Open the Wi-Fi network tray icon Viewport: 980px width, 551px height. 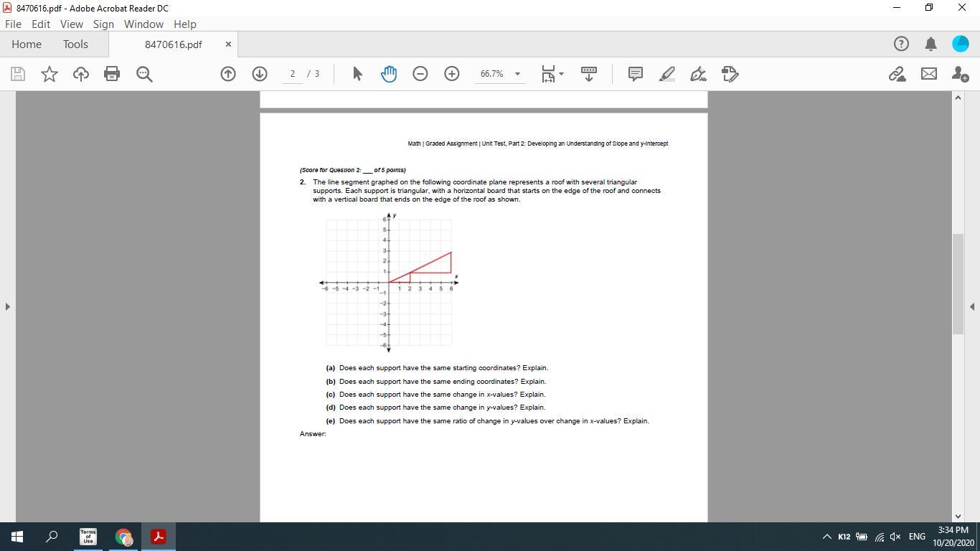(879, 537)
